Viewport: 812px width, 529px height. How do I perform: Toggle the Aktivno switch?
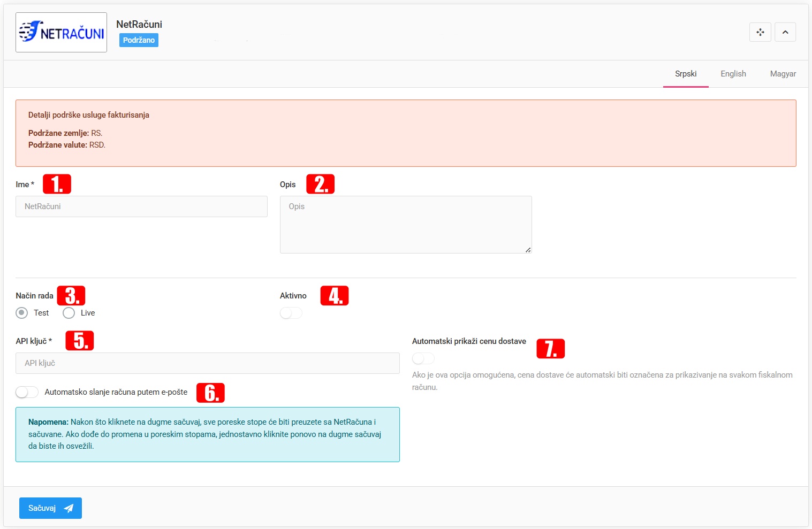(x=291, y=313)
